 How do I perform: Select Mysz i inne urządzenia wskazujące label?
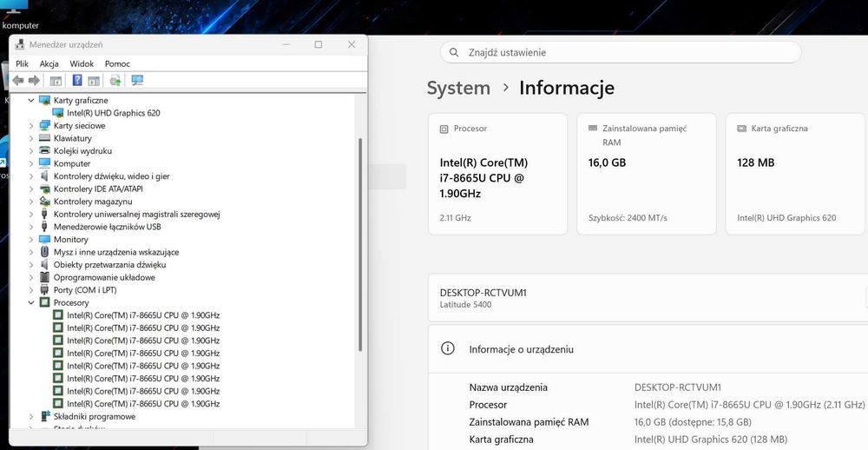click(x=116, y=252)
